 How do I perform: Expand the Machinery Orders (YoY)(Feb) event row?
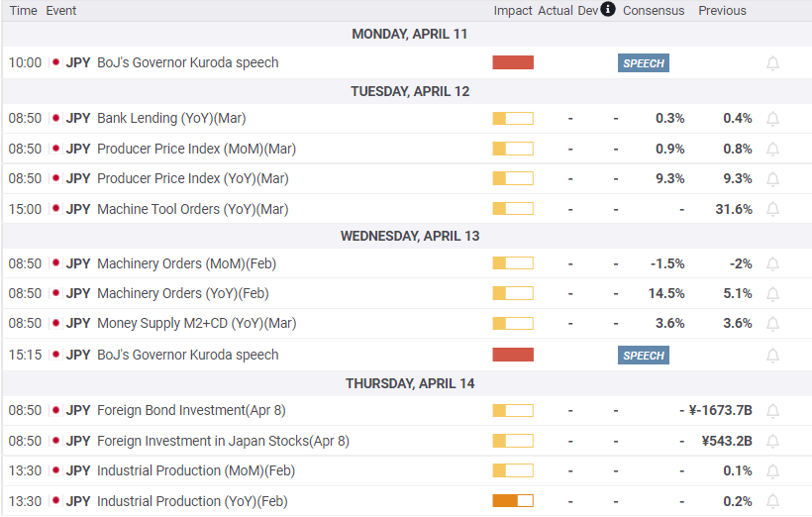(182, 293)
